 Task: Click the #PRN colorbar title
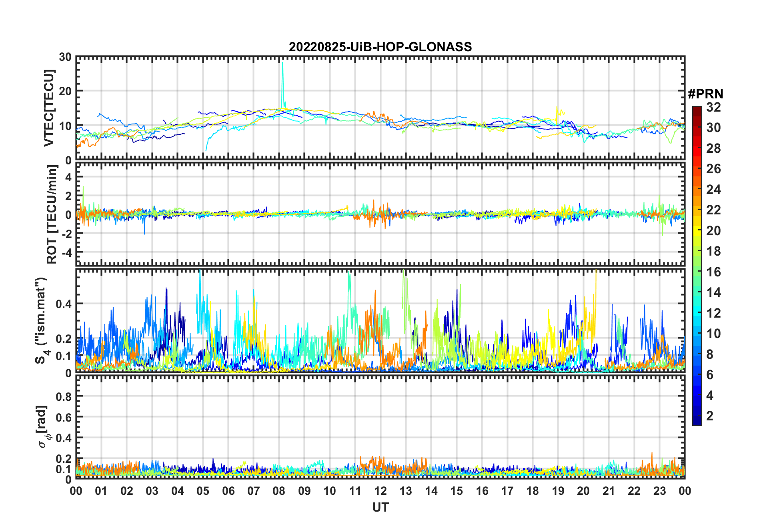(705, 94)
